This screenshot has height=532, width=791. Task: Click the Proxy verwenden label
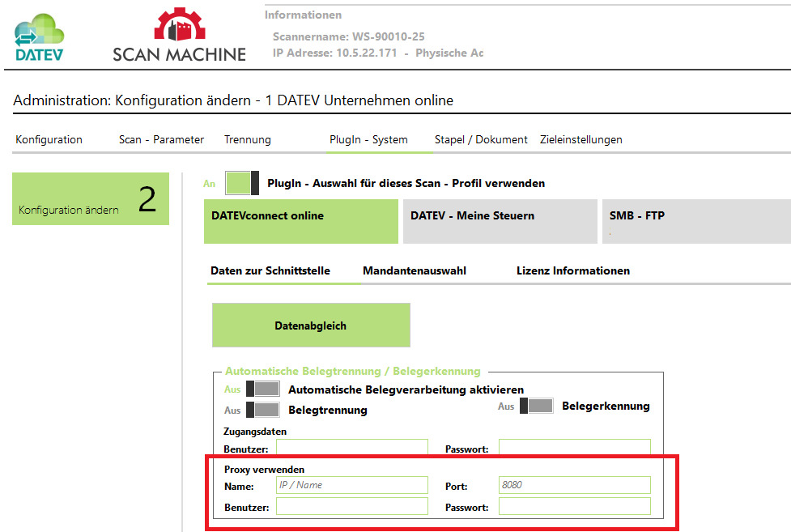pyautogui.click(x=264, y=470)
